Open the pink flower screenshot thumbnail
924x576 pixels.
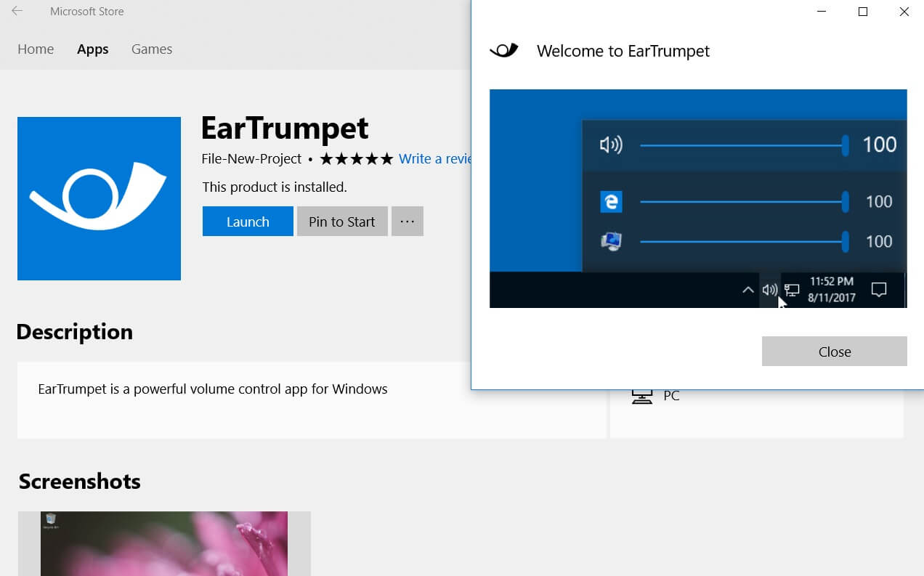point(164,543)
